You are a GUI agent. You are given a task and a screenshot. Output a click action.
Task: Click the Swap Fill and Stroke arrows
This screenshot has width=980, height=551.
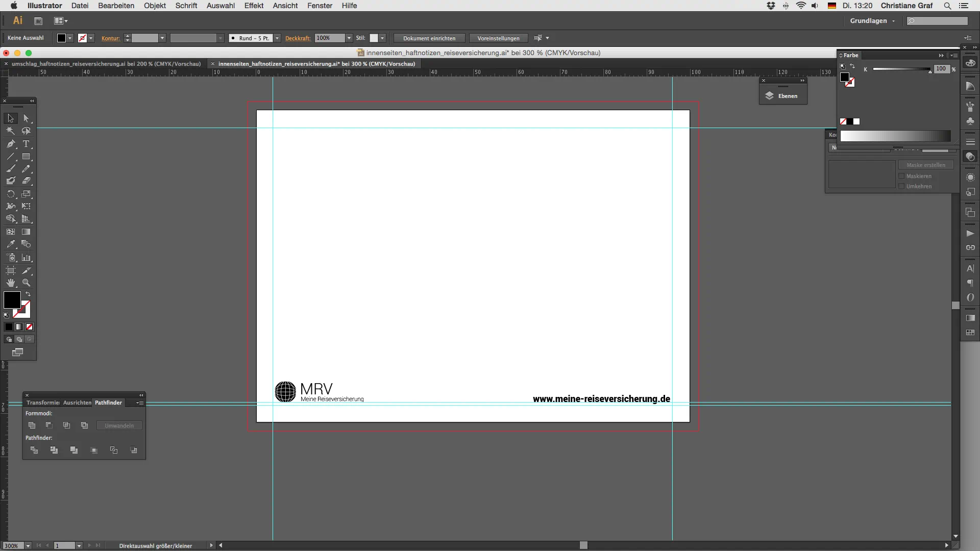click(28, 294)
